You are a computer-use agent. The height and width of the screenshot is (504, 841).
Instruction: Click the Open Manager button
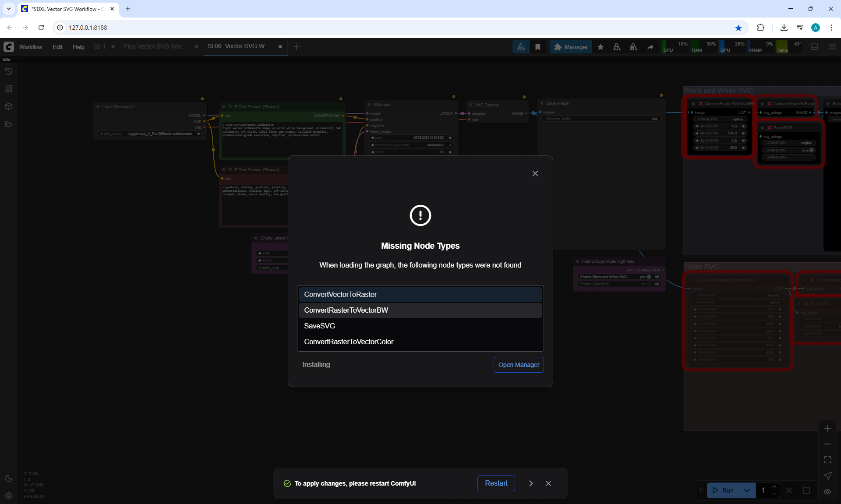[x=519, y=365]
